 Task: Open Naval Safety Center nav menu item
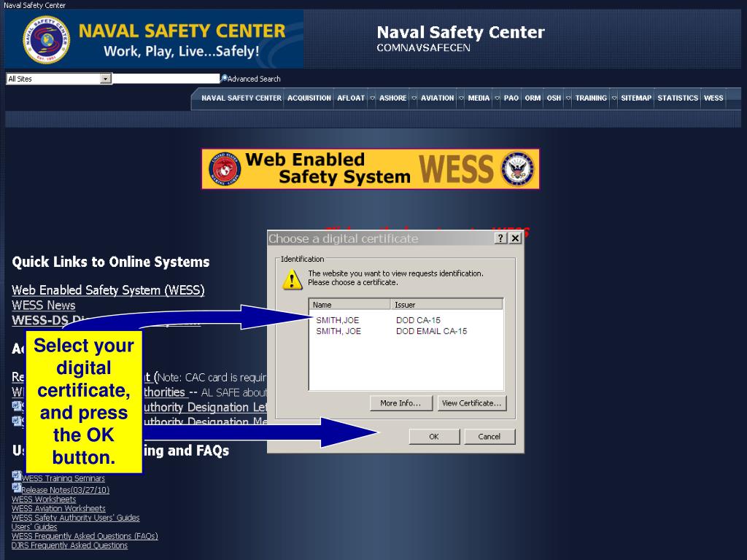click(241, 98)
